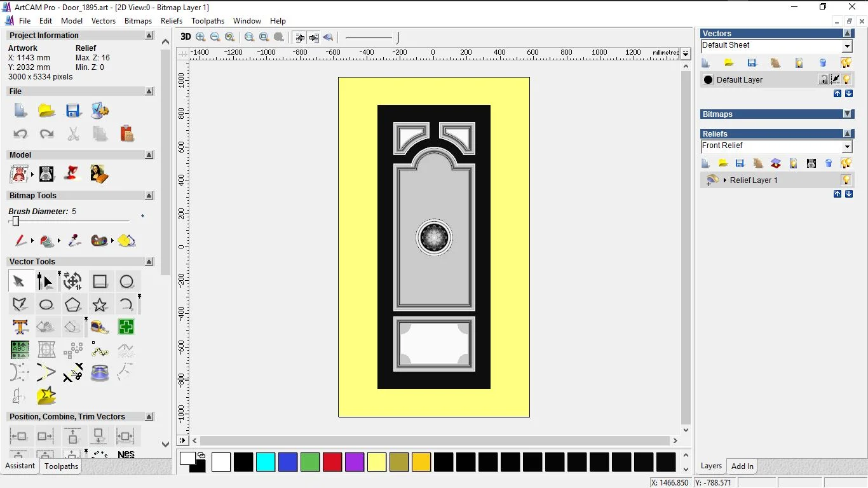
Task: Select the Node Editing tool
Action: click(x=44, y=281)
